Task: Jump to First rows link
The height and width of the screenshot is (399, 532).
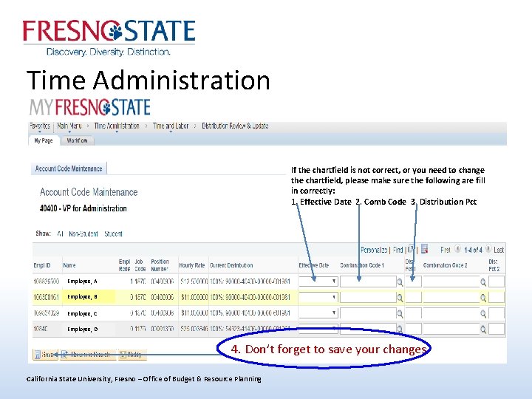Action: 446,250
